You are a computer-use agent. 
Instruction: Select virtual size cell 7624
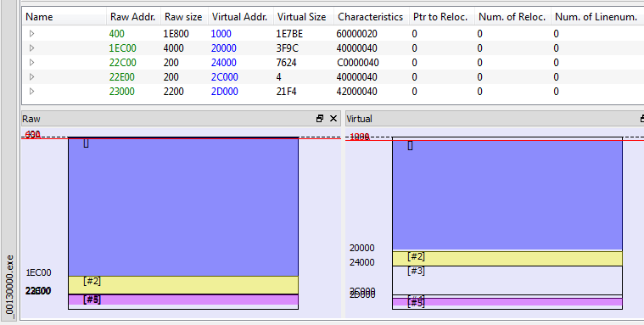point(286,63)
